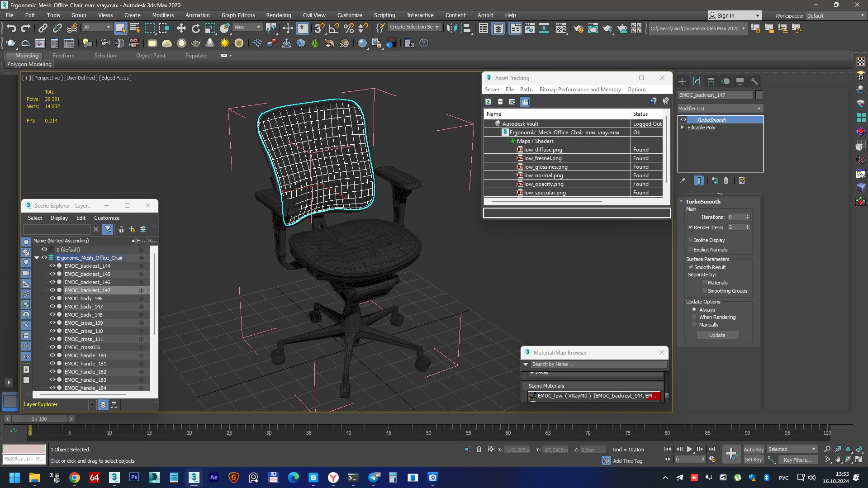The image size is (868, 488).
Task: Click the Sign In button
Action: coord(735,15)
